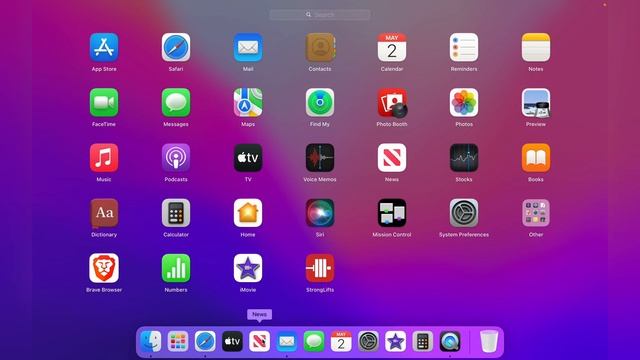
Task: Click the Launchpad icon in the Dock
Action: 178,341
